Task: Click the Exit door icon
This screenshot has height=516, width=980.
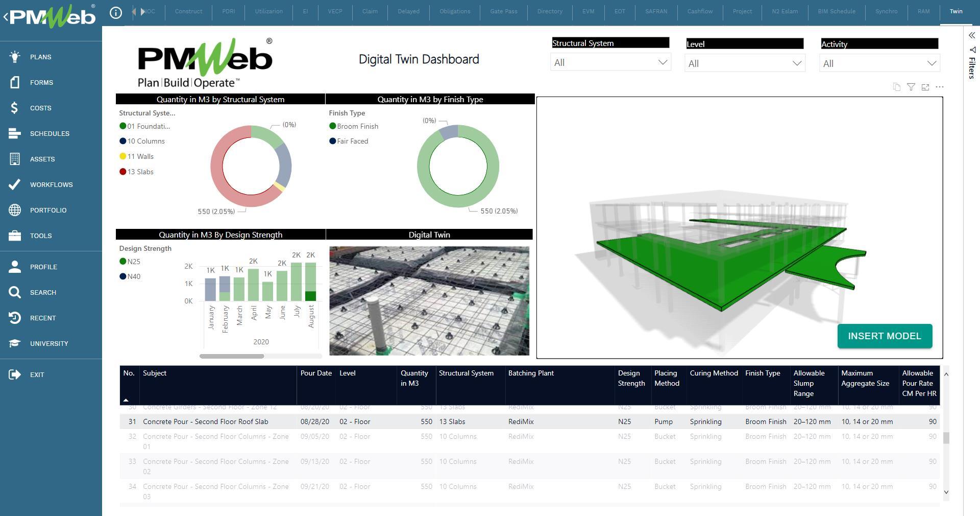Action: [15, 374]
